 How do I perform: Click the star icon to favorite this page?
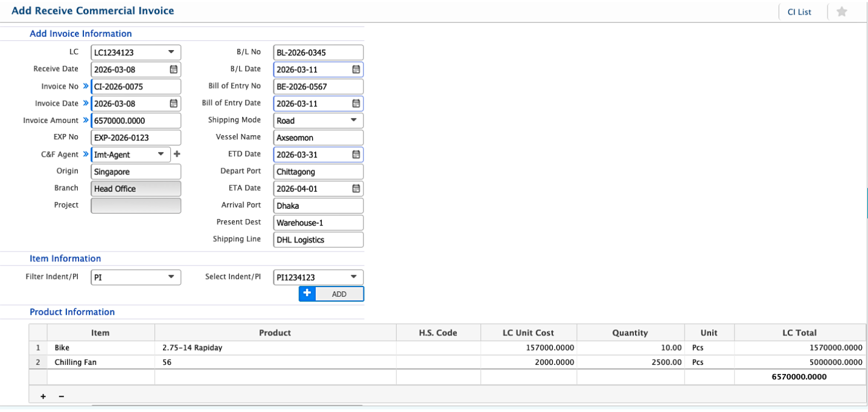click(x=841, y=11)
